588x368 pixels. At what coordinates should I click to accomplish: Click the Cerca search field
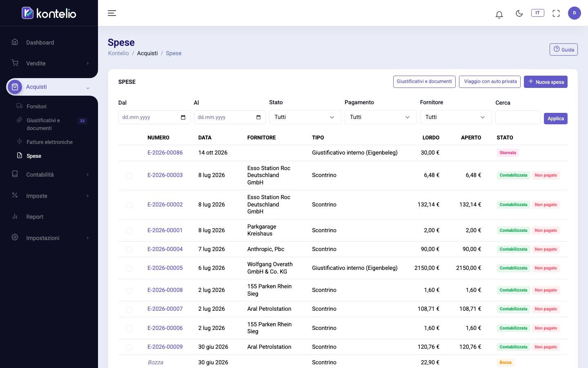tap(518, 117)
